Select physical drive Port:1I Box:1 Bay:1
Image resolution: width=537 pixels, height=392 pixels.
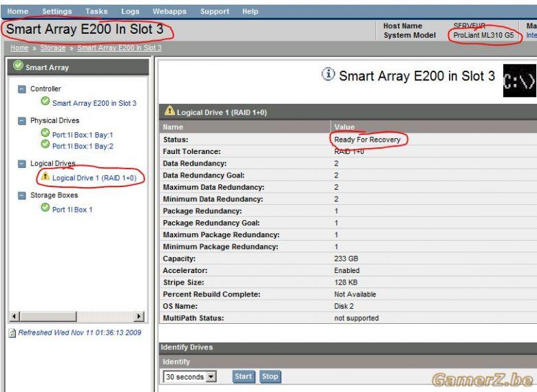click(83, 135)
